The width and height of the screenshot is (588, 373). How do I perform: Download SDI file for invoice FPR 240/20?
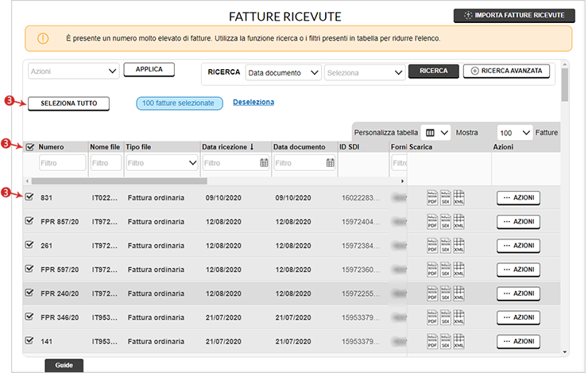[445, 293]
